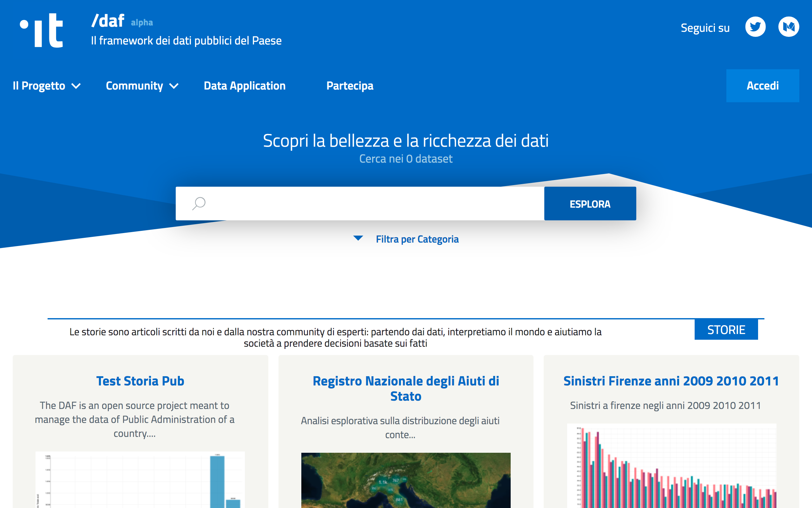
Task: Click the 'Scopri la bellezza e la ricchezza dei dati' heading
Action: [x=406, y=140]
